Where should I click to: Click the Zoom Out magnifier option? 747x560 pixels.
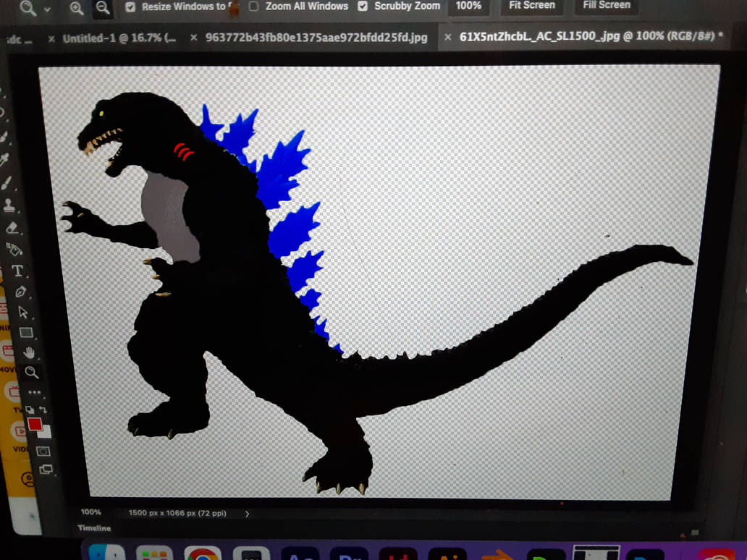pos(103,8)
